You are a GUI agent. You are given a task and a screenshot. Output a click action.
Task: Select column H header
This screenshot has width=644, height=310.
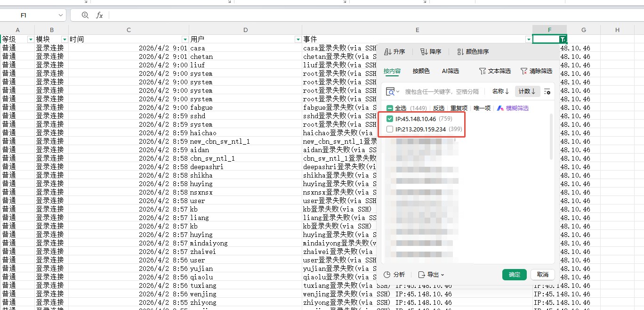617,30
